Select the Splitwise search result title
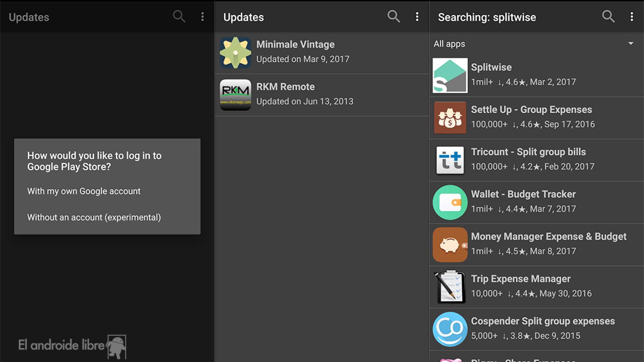The image size is (644, 362). coord(491,67)
